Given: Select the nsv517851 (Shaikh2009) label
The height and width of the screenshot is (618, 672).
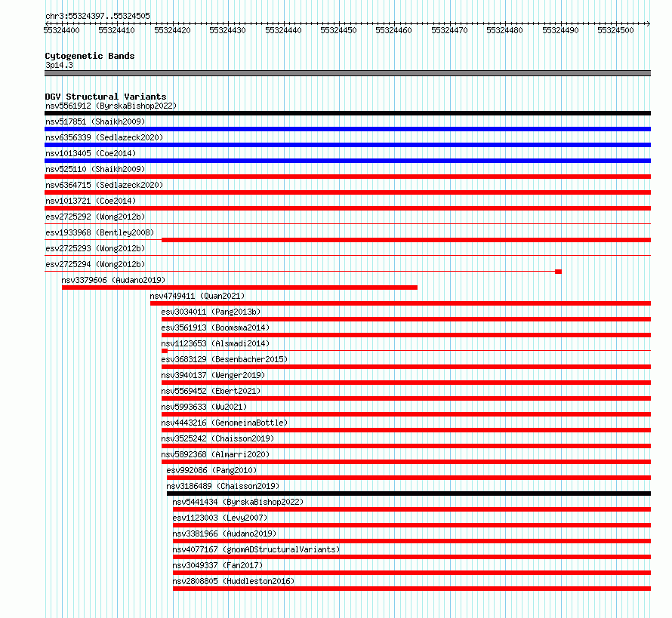Looking at the screenshot, I should tap(95, 121).
